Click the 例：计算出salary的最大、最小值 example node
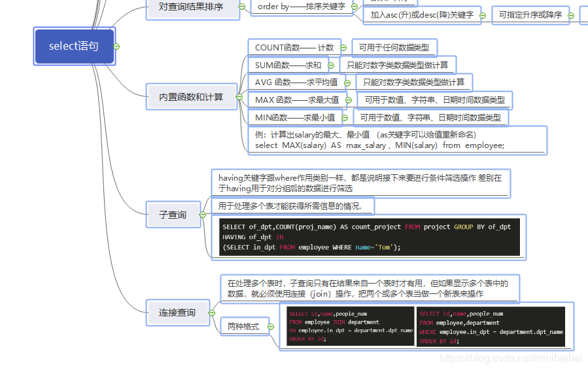Image resolution: width=588 pixels, height=370 pixels. coord(398,141)
